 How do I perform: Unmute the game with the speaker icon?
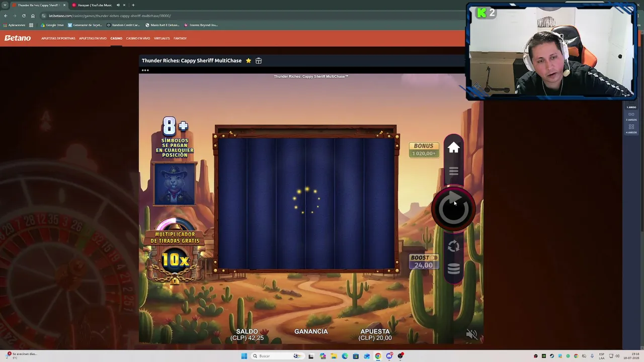click(471, 334)
